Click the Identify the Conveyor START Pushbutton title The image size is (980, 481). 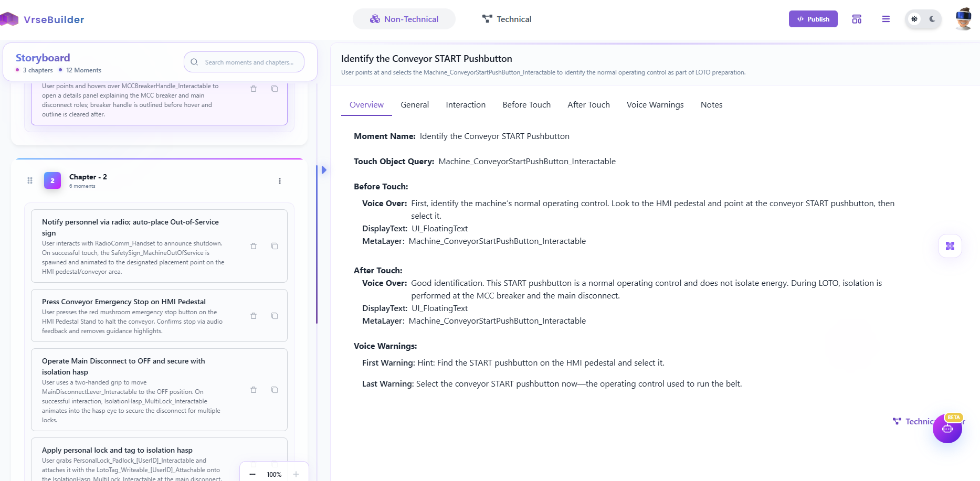point(426,59)
